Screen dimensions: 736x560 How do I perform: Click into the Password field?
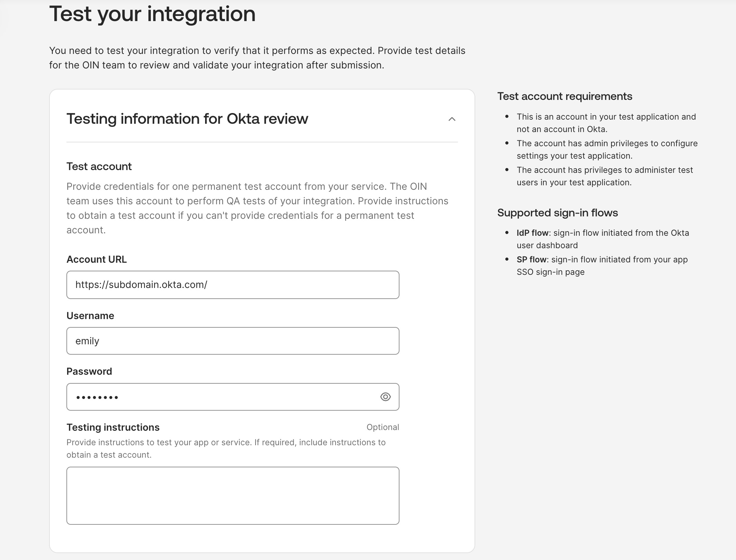click(233, 397)
